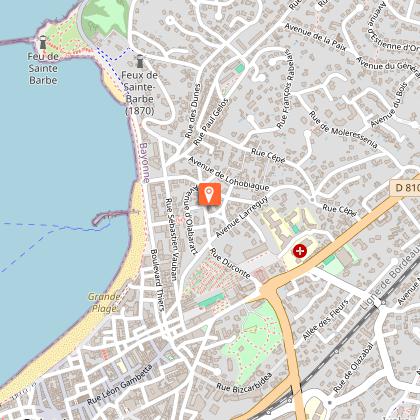Click the Rue Léon Gambetta street label

(x=119, y=384)
